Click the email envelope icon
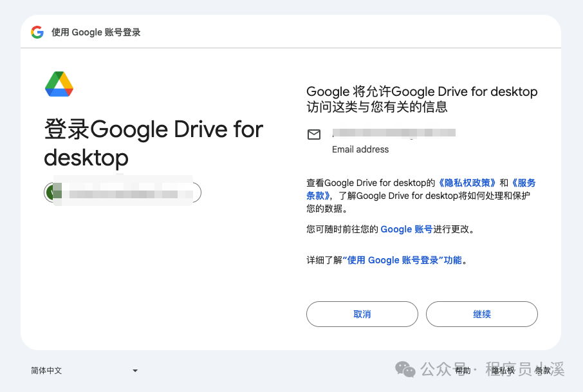This screenshot has width=583, height=392. [x=314, y=135]
